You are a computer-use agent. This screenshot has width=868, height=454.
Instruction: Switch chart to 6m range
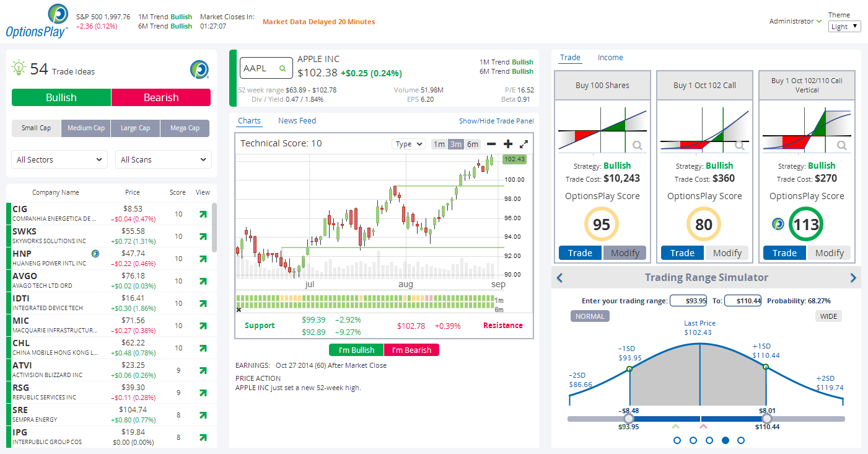(473, 144)
